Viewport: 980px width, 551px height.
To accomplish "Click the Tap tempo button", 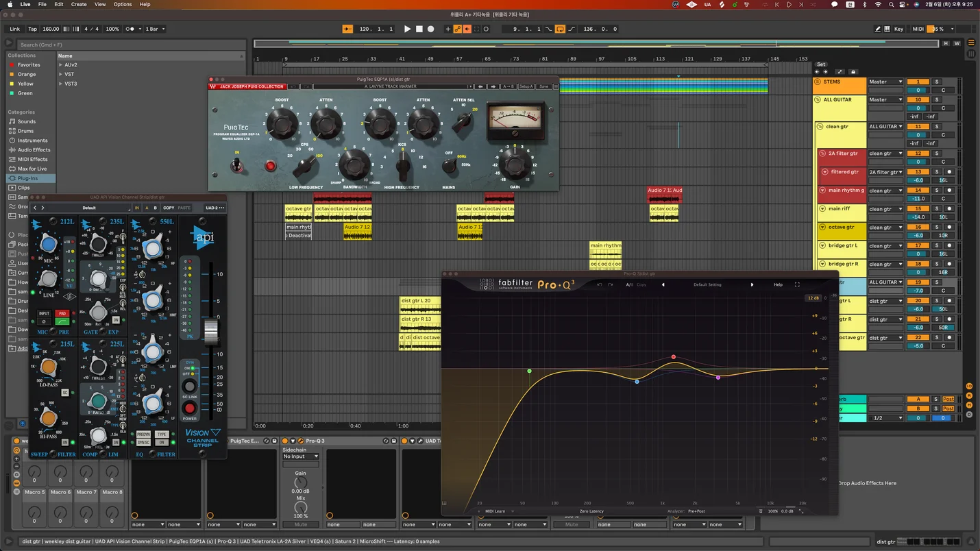I will (x=32, y=29).
